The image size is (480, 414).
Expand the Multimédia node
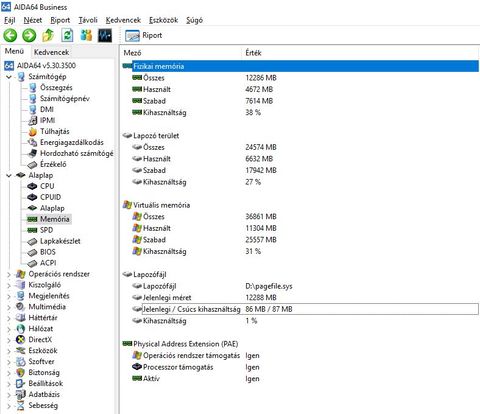[x=9, y=307]
